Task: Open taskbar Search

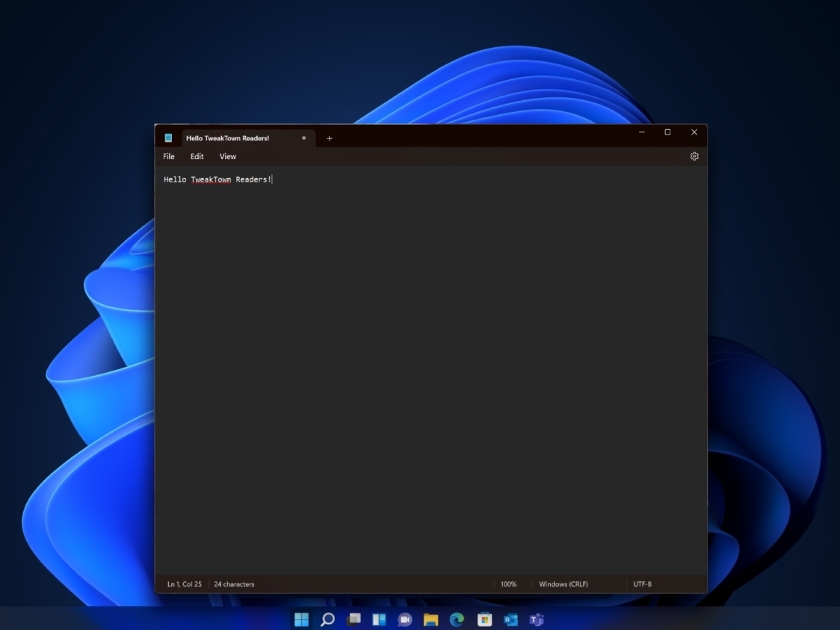Action: coord(327,620)
